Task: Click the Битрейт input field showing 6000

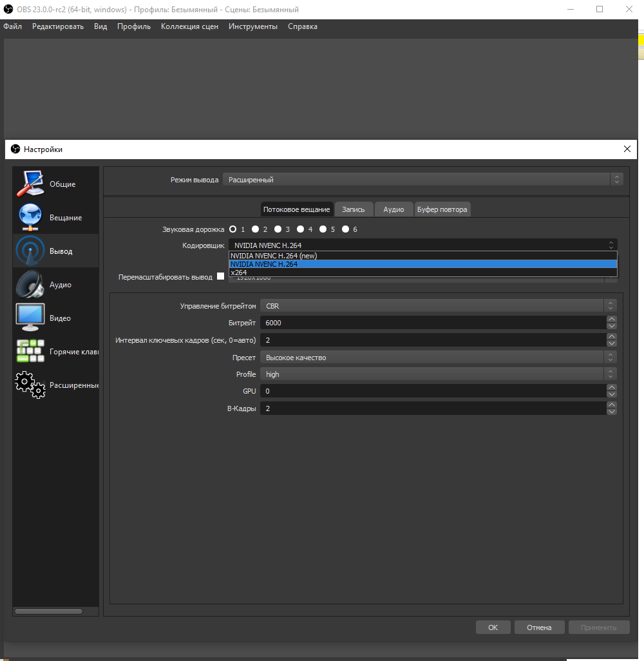Action: pyautogui.click(x=433, y=323)
